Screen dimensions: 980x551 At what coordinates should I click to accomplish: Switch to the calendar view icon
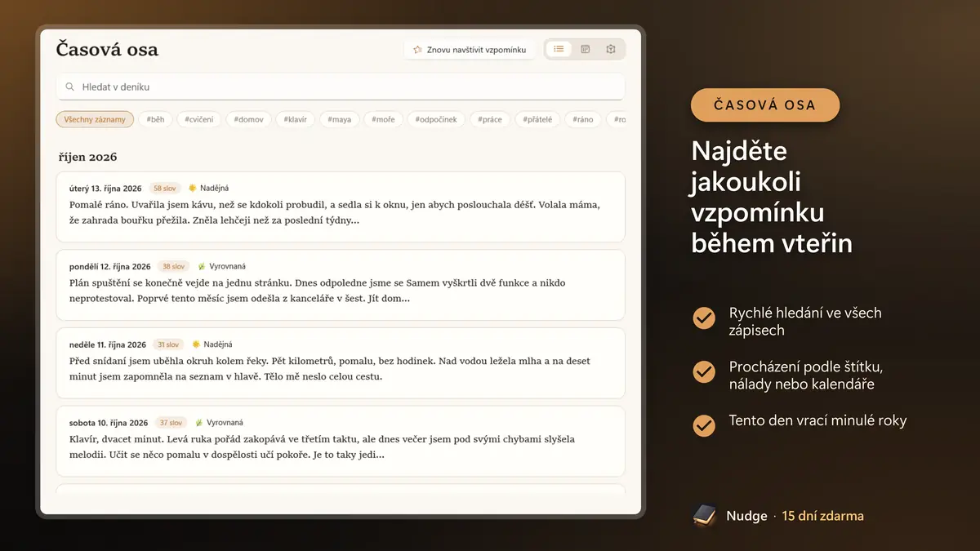click(x=585, y=49)
